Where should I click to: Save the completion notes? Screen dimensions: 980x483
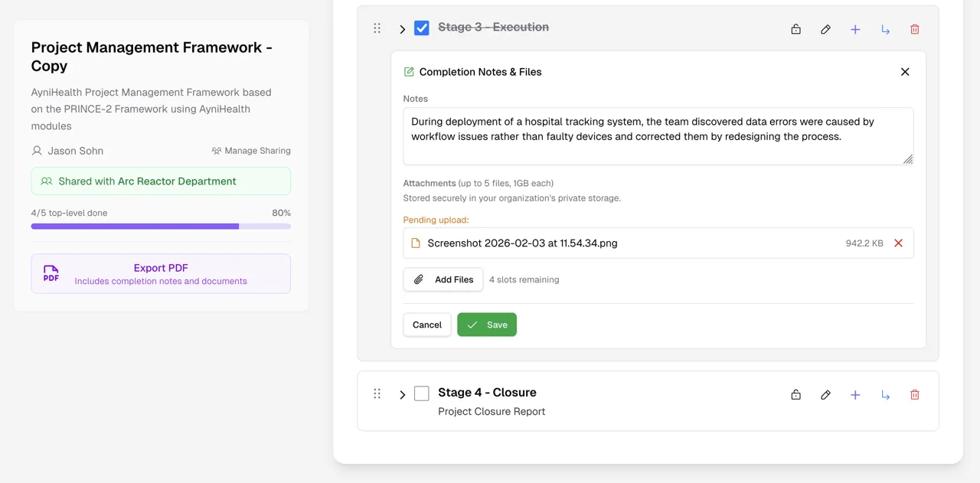487,324
